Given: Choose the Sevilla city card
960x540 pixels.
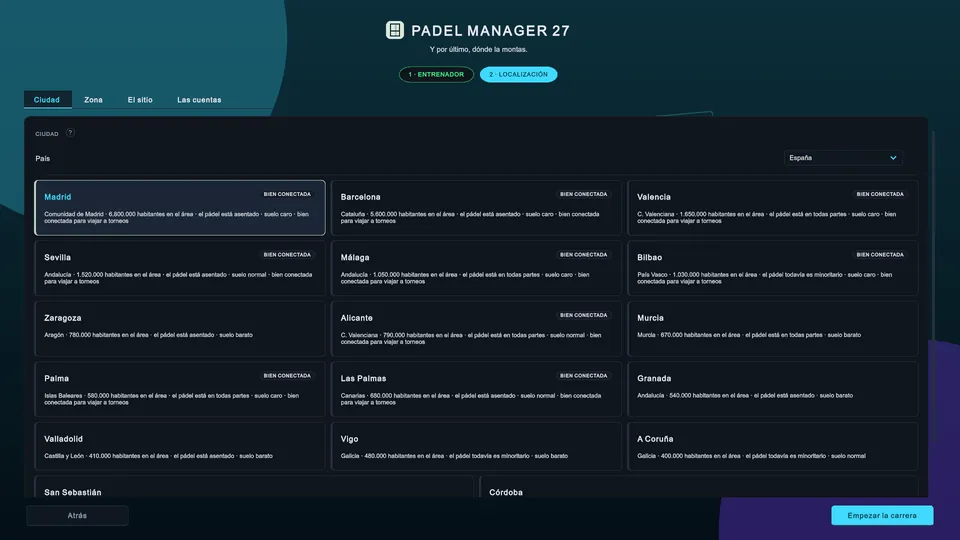Looking at the screenshot, I should (x=180, y=268).
